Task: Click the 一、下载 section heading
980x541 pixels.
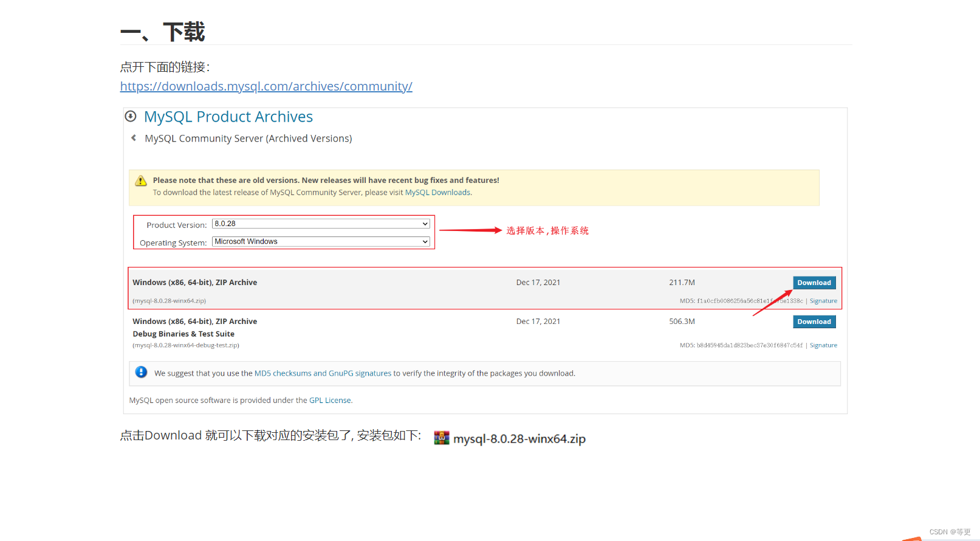Action: pos(163,32)
